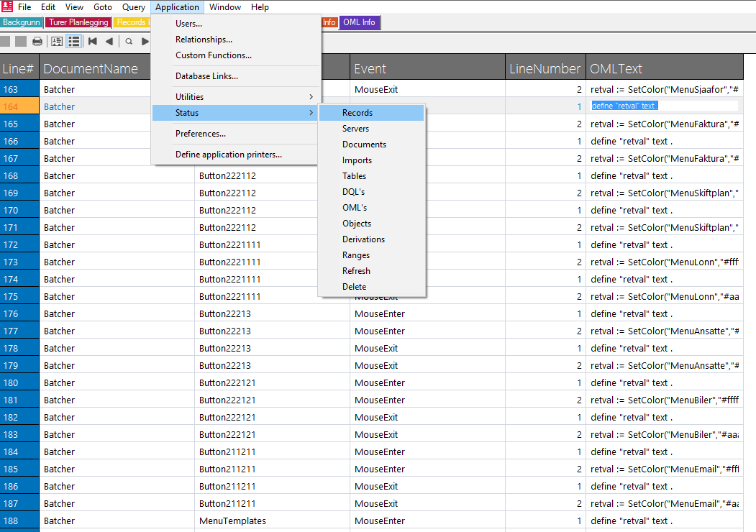Select row number 187

pos(19,503)
